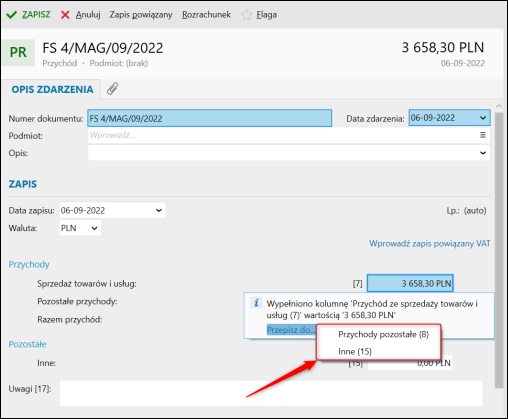Click the green ZAPISZ checkmark icon
The width and height of the screenshot is (508, 419).
[12, 15]
